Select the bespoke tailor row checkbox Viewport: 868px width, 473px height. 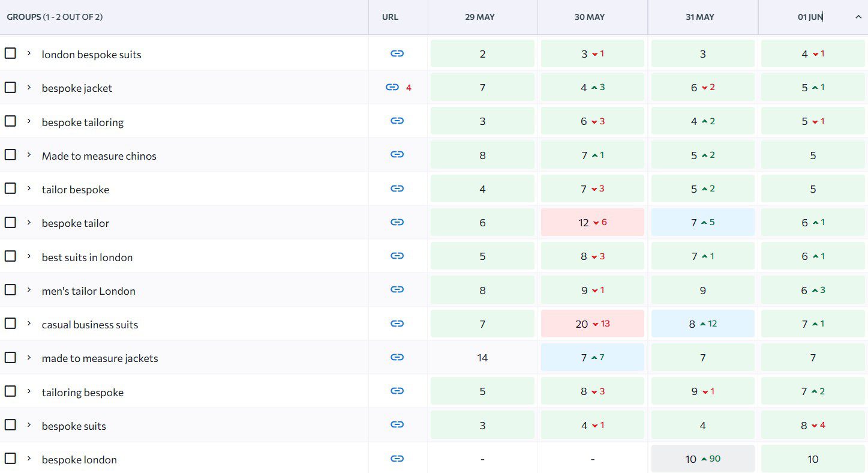(10, 222)
